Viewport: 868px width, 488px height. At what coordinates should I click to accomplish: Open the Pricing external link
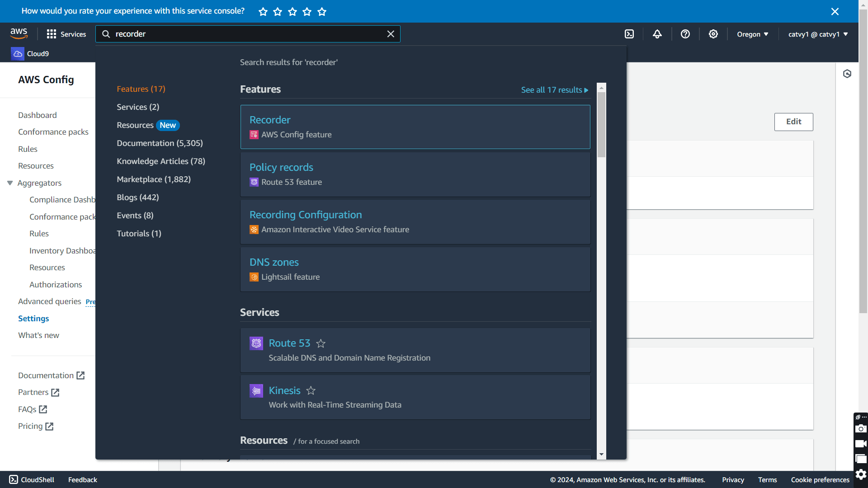[36, 426]
